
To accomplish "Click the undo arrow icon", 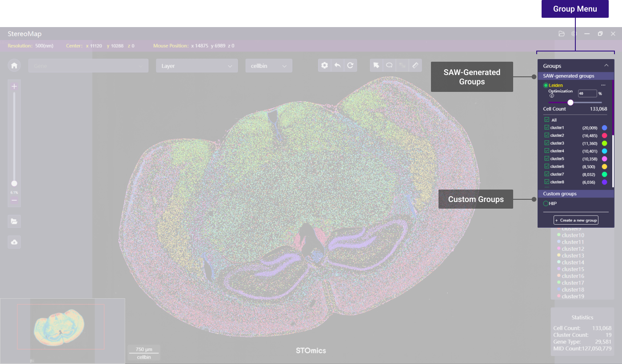I will click(x=338, y=65).
